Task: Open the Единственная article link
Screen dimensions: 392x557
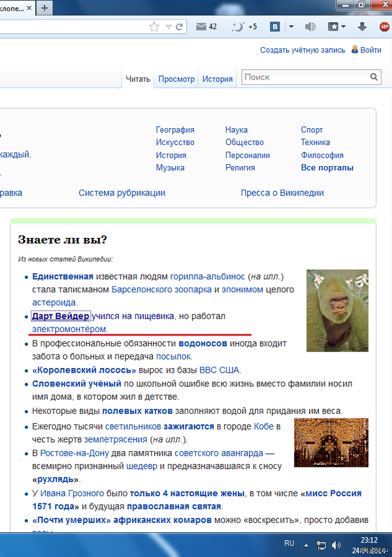Action: pyautogui.click(x=63, y=277)
